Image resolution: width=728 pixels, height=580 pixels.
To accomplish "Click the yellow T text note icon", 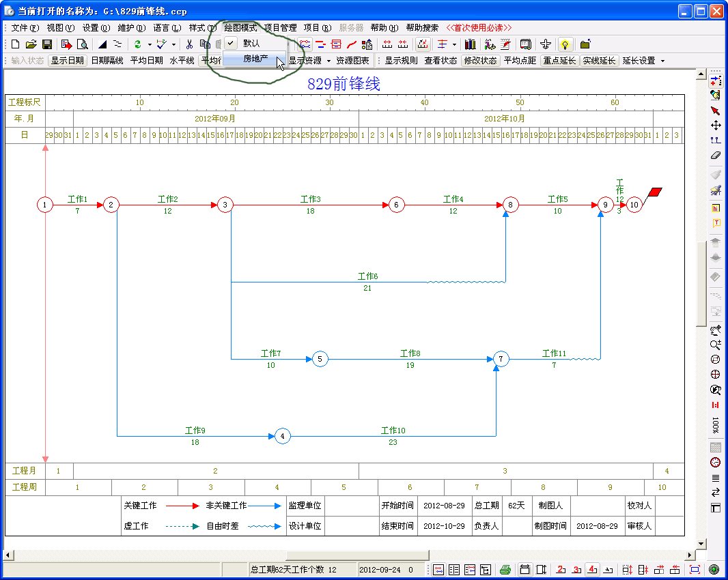I will click(716, 223).
